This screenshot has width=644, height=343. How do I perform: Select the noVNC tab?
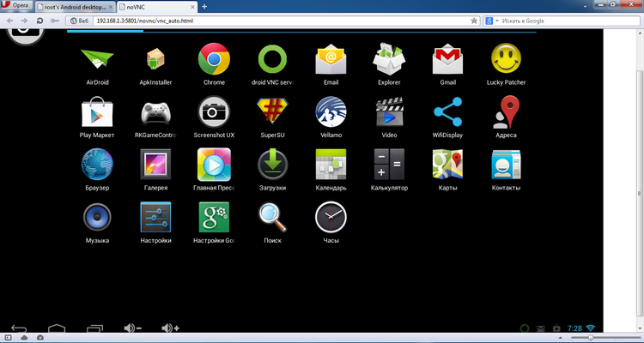(157, 7)
